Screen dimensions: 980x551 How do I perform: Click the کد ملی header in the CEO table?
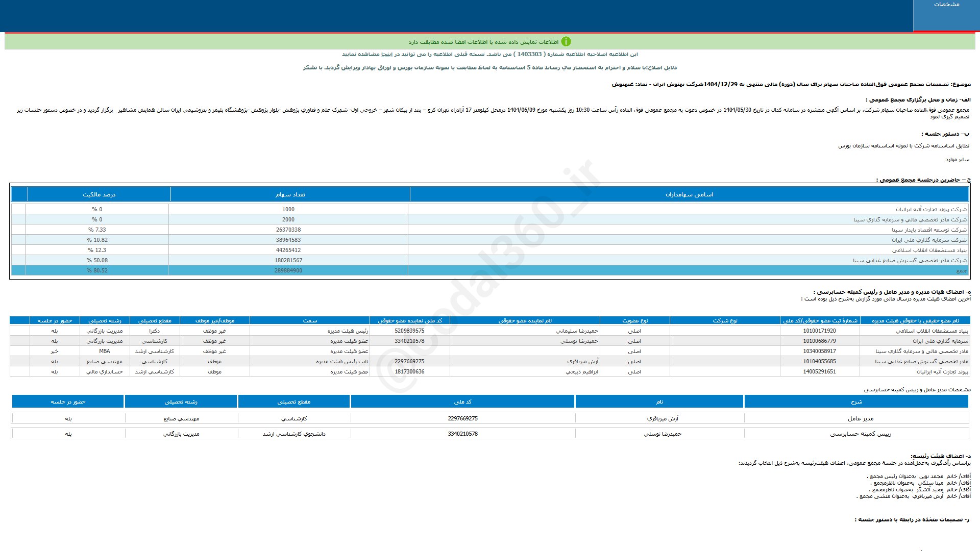point(462,402)
